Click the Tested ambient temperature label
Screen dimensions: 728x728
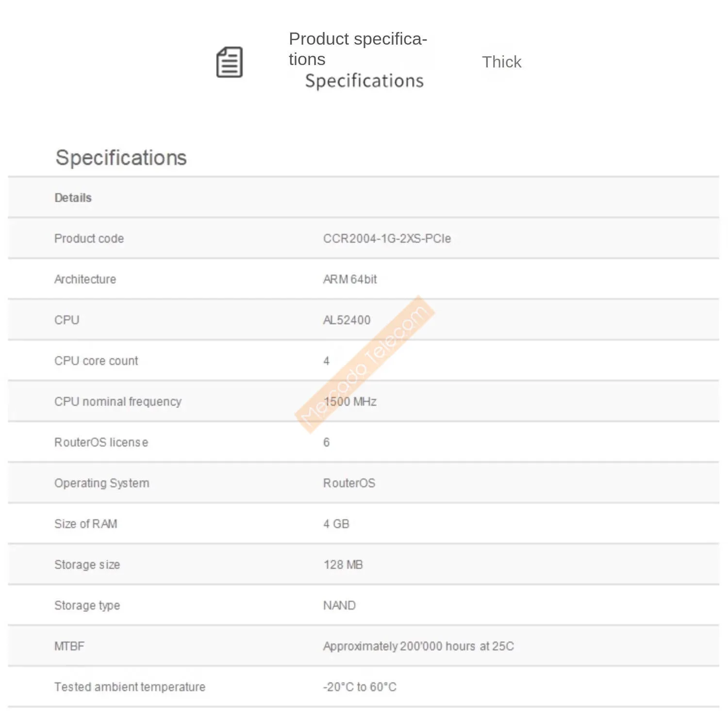[130, 687]
